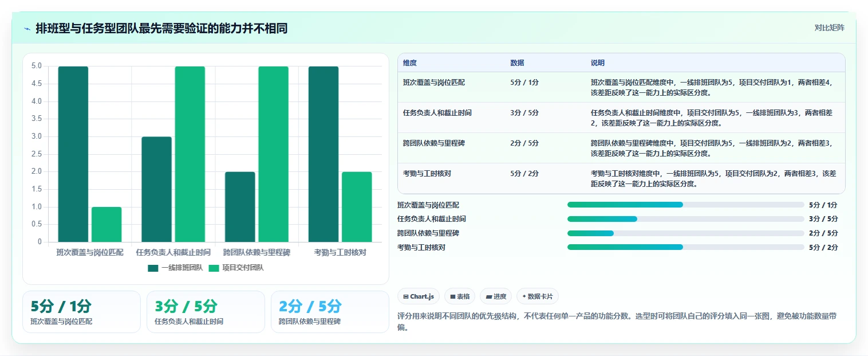
Task: Click x-axis label 考勤与工时核对
Action: [x=340, y=252]
